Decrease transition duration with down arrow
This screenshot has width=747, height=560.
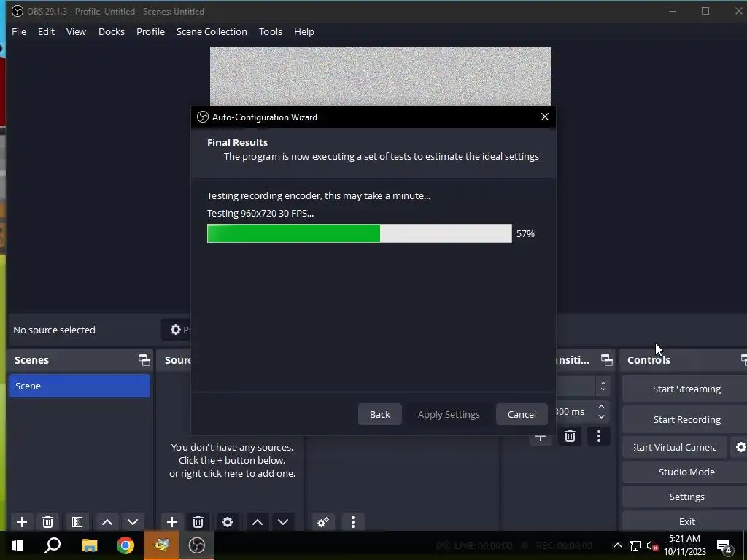point(601,416)
